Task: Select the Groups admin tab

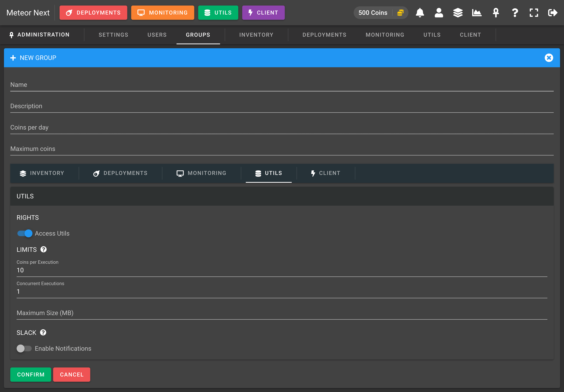Action: [198, 35]
